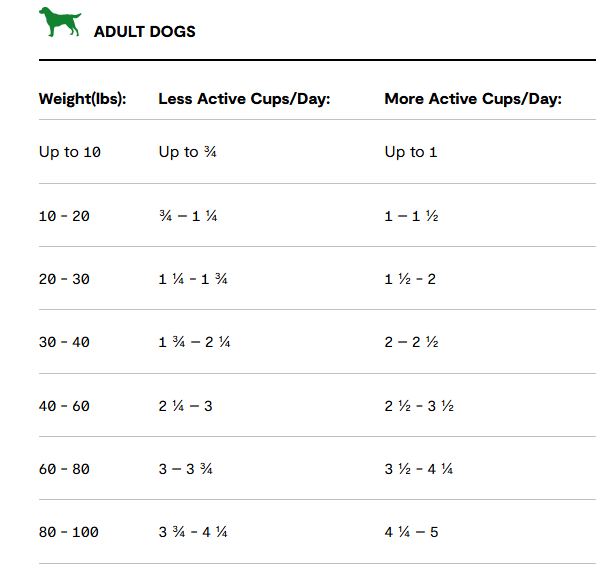Select the 40 - 60 weight row
Viewport: 614px width, 573px height.
[317, 405]
